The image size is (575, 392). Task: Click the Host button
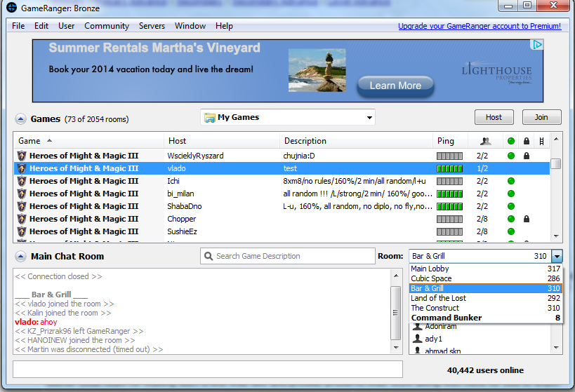point(494,117)
